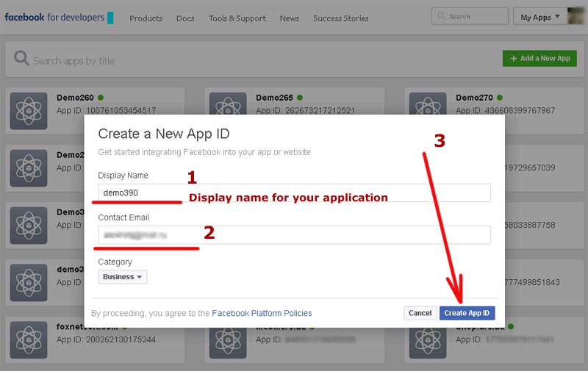Click the green status dot beside Demo260
Screen dimensions: 588x371
pos(101,98)
